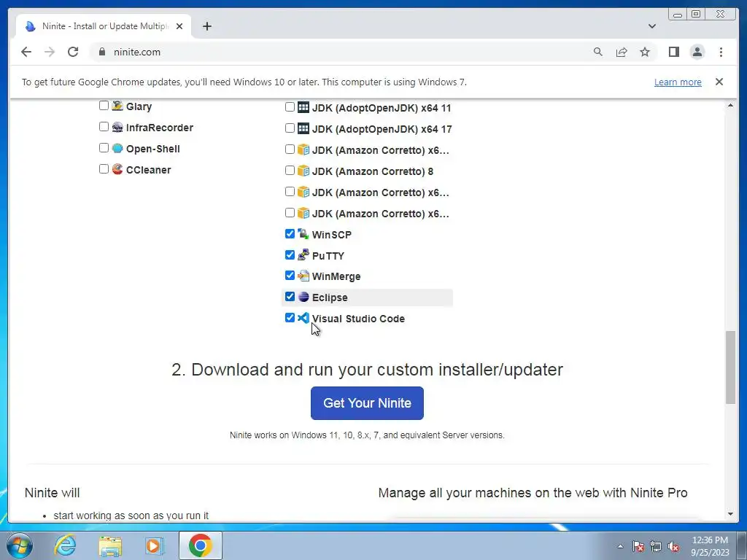This screenshot has height=560, width=747.
Task: Click the CCleaner icon
Action: click(117, 169)
